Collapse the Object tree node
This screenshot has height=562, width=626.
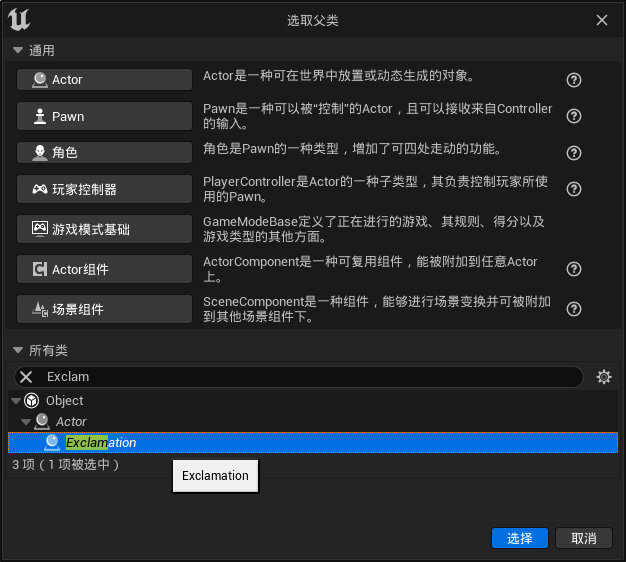coord(16,401)
